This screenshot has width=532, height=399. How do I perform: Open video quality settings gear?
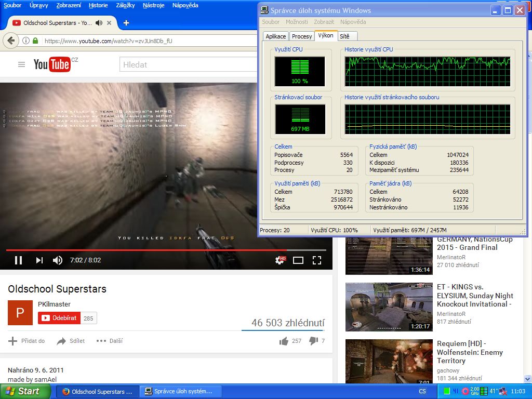pyautogui.click(x=280, y=260)
